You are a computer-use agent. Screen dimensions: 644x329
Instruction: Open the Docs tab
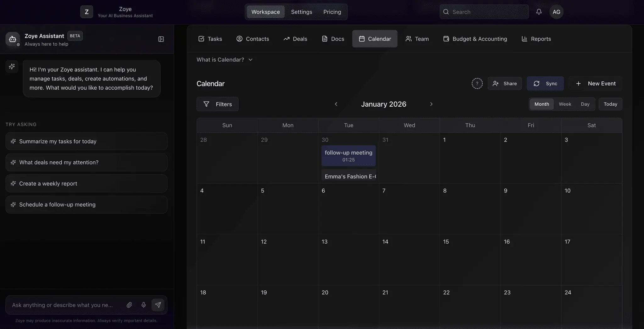pyautogui.click(x=333, y=39)
